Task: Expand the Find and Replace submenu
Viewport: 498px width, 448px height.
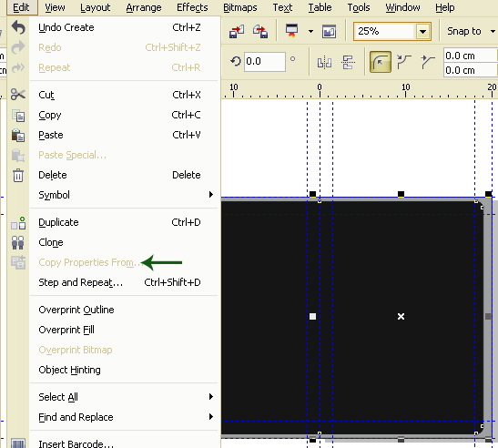Action: [x=211, y=416]
